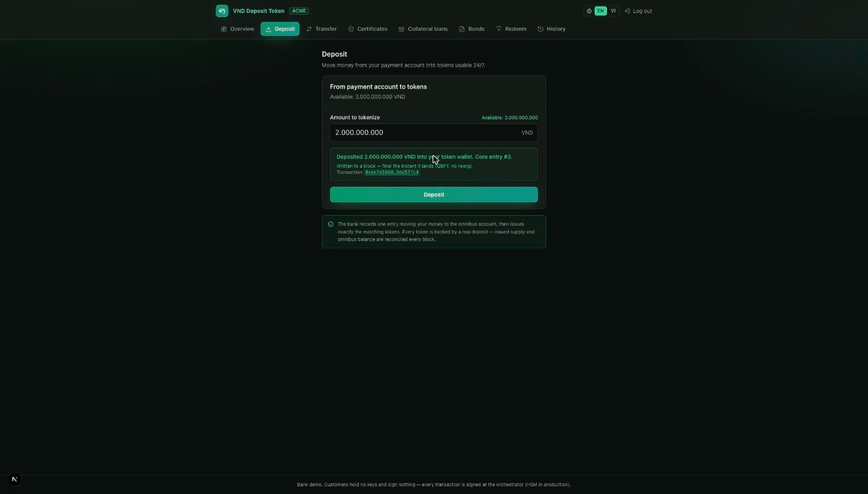Click the 'Amount to tokenize' label
The image size is (868, 494).
[x=355, y=118]
